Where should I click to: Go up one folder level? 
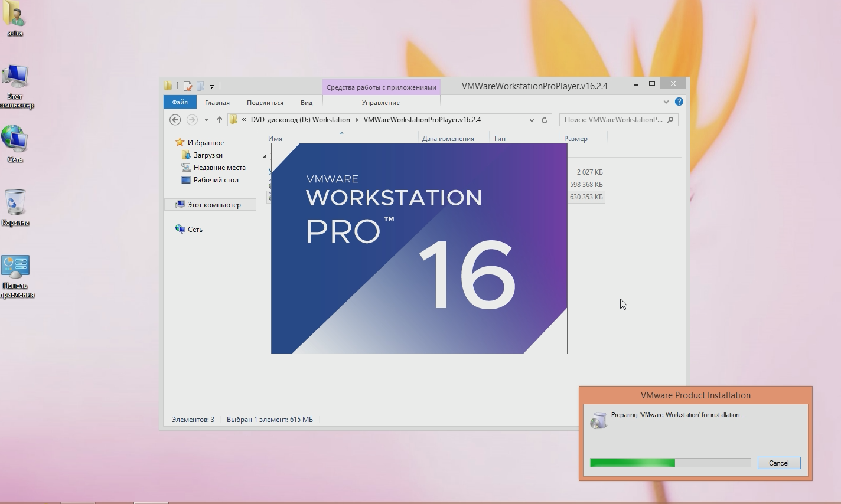click(220, 120)
